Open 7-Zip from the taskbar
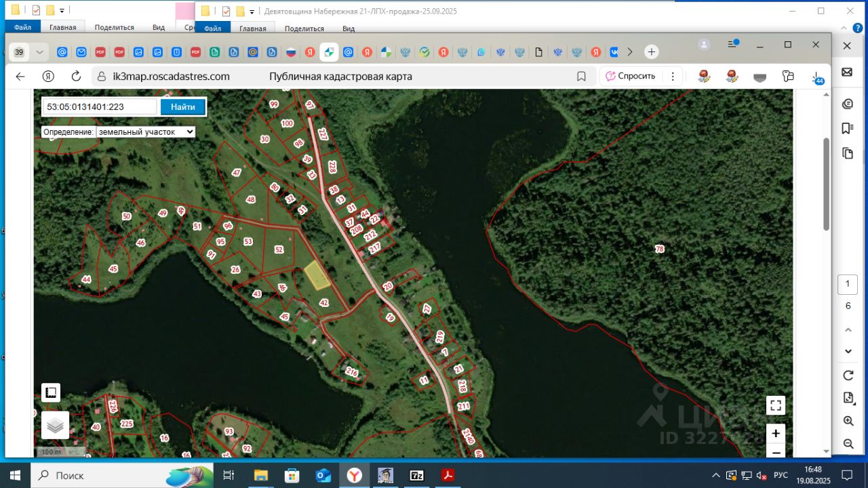 pos(417,475)
